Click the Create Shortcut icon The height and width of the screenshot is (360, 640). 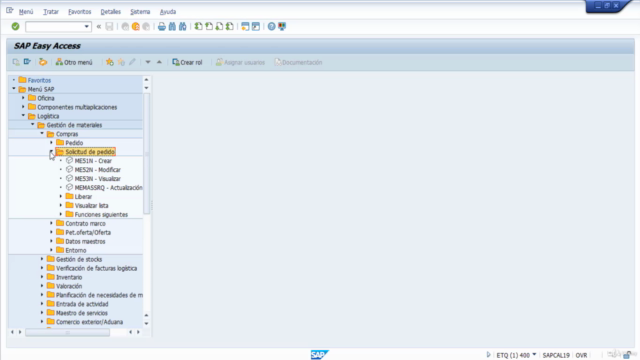coord(256,27)
